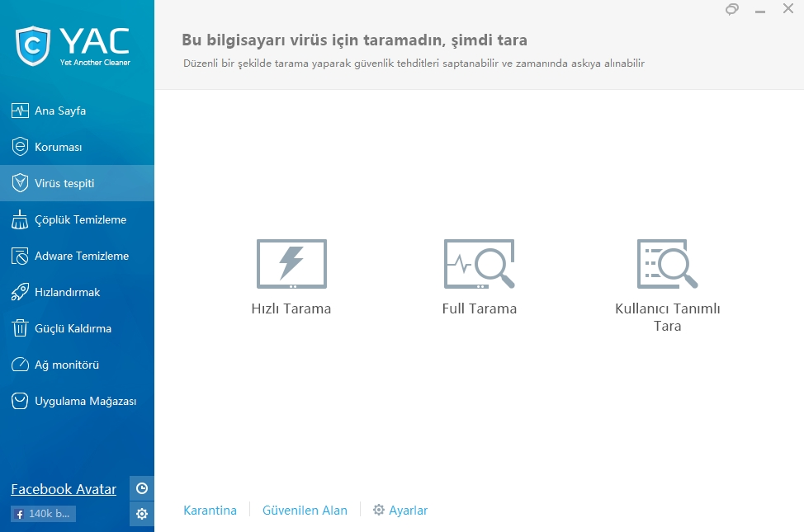Launch Full Tarama magnifier icon

[x=480, y=263]
